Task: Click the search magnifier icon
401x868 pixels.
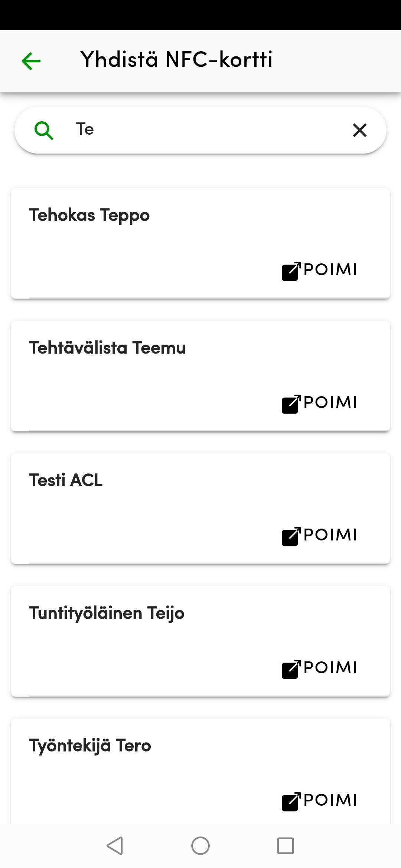Action: [x=44, y=130]
